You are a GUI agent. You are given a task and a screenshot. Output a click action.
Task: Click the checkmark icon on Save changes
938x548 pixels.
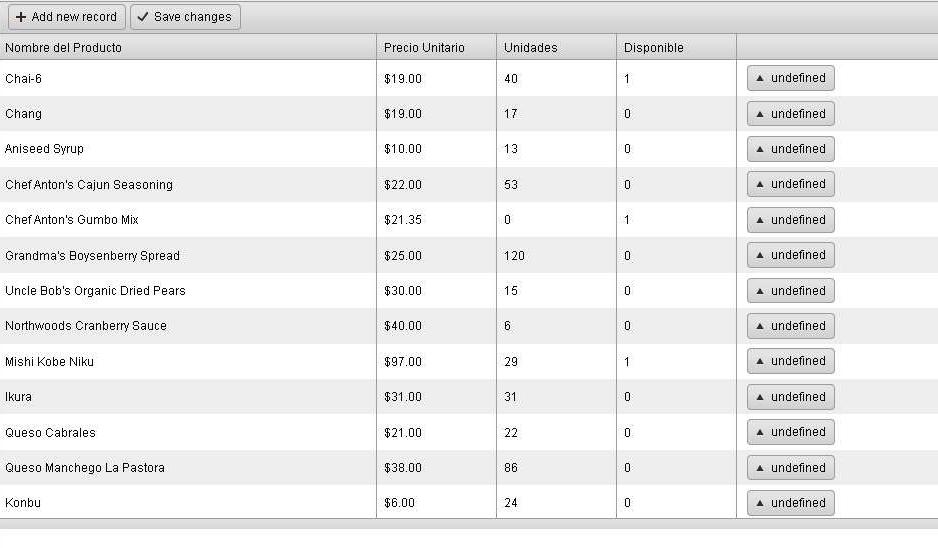pyautogui.click(x=143, y=17)
